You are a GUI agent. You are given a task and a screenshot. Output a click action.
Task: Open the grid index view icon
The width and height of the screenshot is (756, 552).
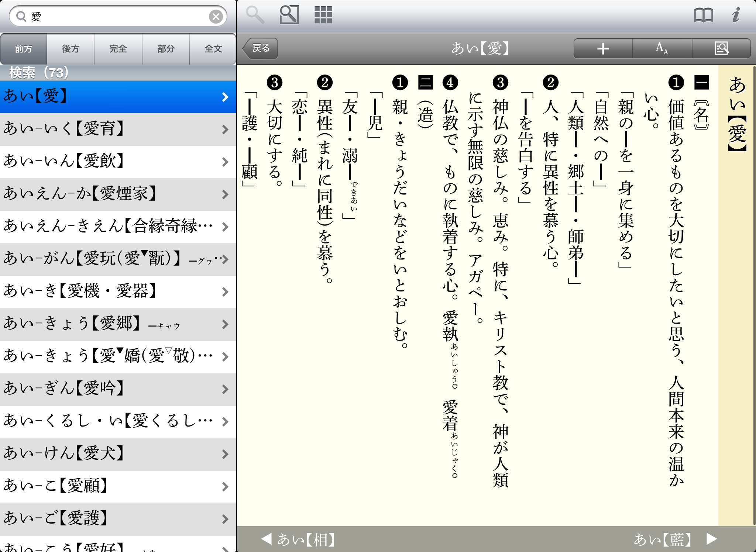323,15
